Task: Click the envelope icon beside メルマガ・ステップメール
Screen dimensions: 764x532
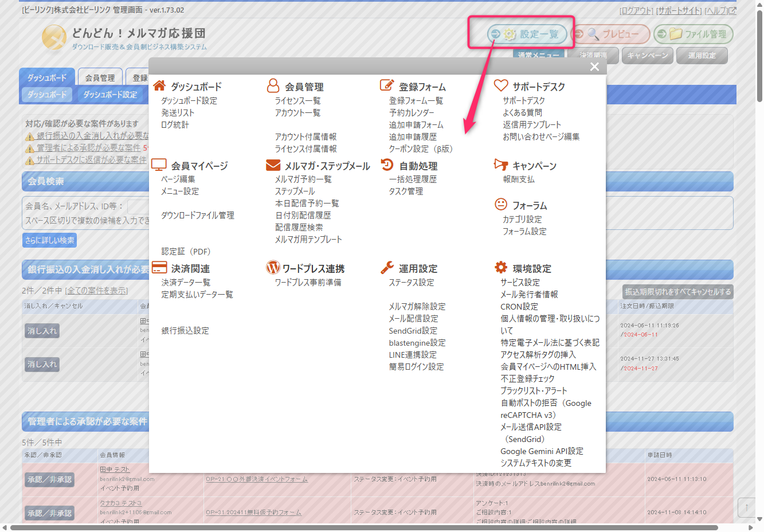Action: coord(273,165)
